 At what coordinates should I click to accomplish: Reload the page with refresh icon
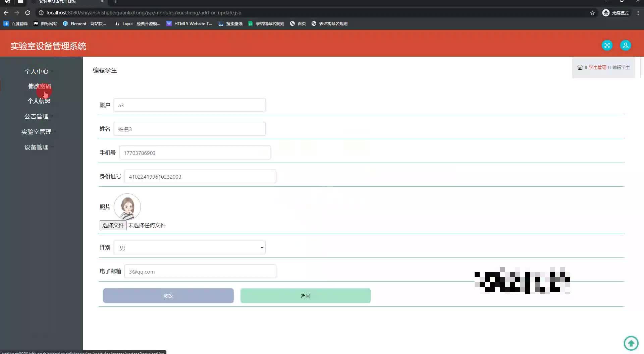click(x=28, y=13)
